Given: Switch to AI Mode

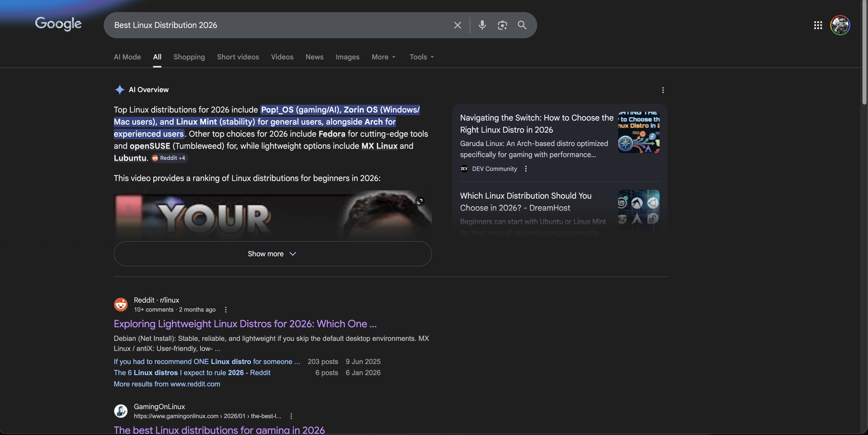Looking at the screenshot, I should point(127,57).
